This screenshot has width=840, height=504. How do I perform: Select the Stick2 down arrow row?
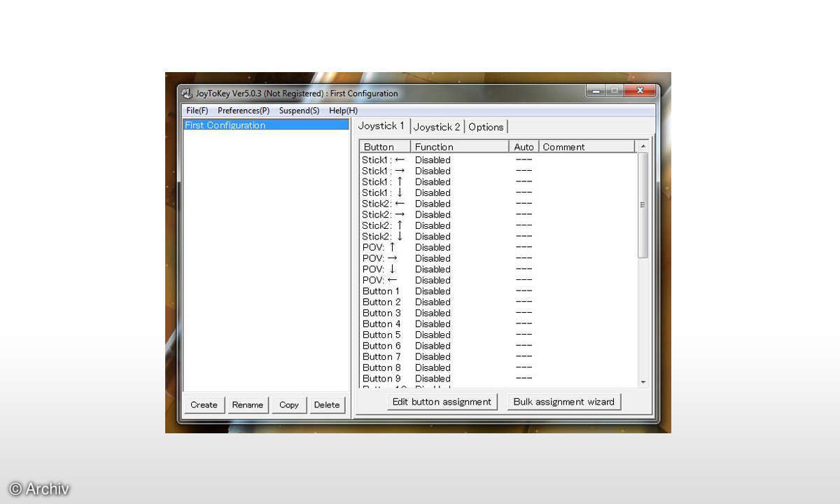498,237
